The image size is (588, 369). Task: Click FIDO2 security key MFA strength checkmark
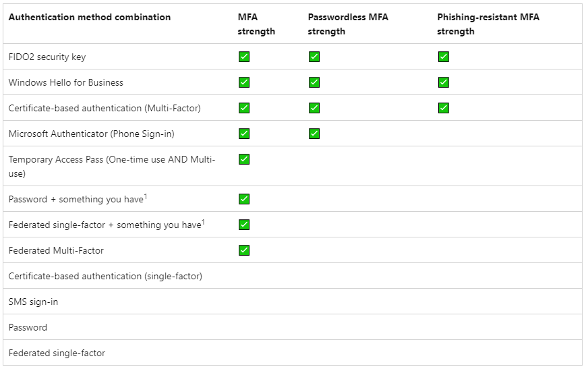pos(244,57)
